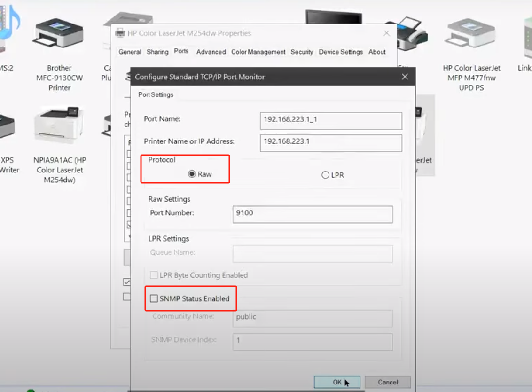Select the LPR protocol radio button
Screen dimensions: 532x392
325,174
